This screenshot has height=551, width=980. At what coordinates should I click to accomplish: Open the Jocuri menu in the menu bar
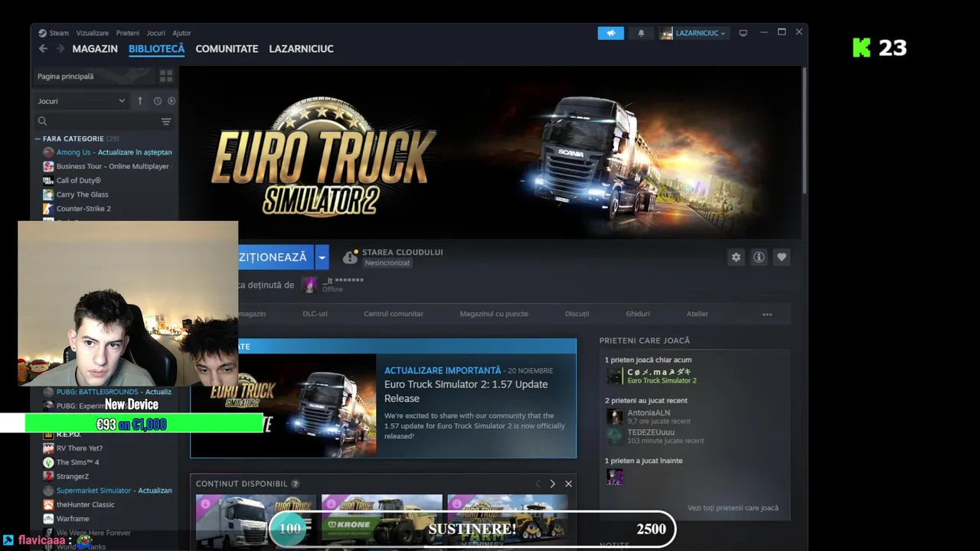pos(155,33)
